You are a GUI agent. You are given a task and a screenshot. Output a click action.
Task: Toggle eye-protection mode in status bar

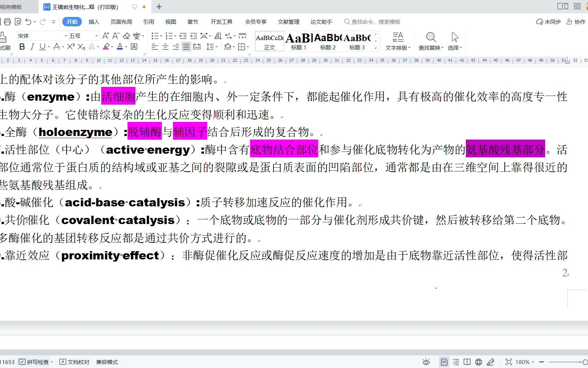pos(426,362)
